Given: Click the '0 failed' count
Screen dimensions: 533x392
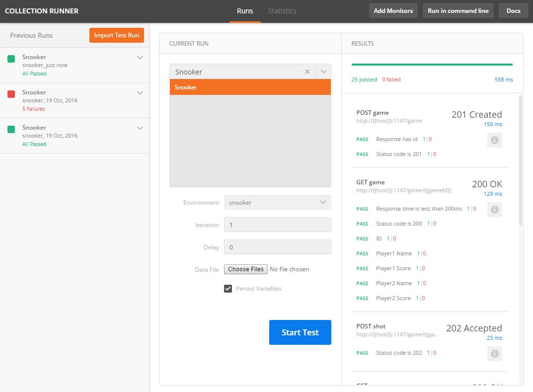Looking at the screenshot, I should 391,79.
